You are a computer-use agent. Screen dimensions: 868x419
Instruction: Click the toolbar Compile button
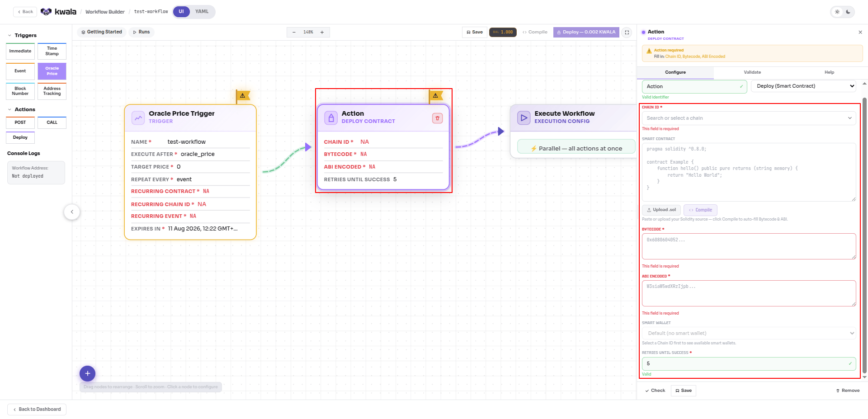click(535, 32)
